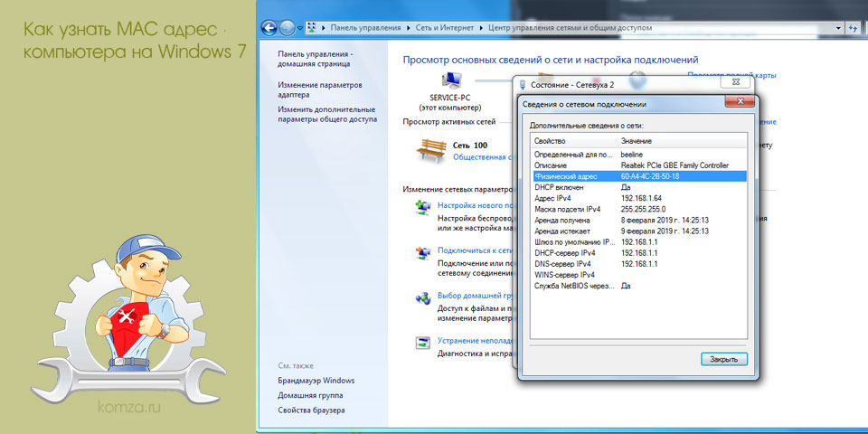Select IPv4 address value 192.168.1.64

(641, 198)
